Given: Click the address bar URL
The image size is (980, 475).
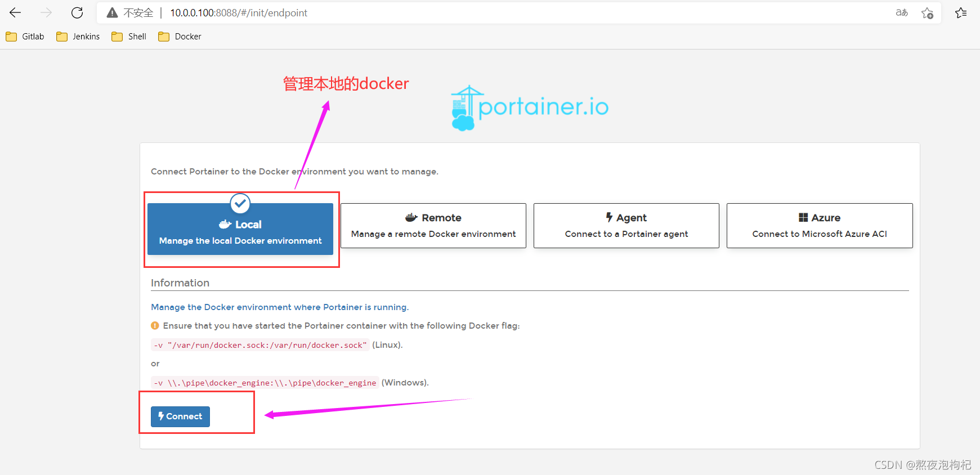Looking at the screenshot, I should click(x=239, y=13).
